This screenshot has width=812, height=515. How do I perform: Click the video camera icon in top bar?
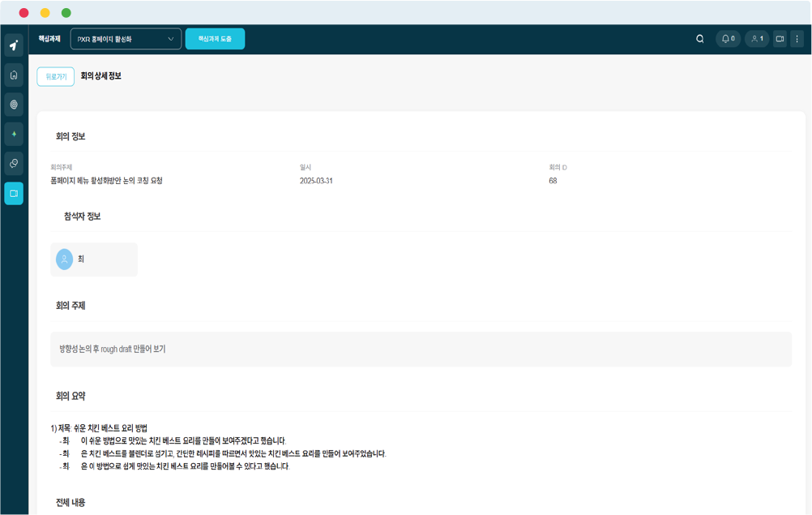(780, 39)
